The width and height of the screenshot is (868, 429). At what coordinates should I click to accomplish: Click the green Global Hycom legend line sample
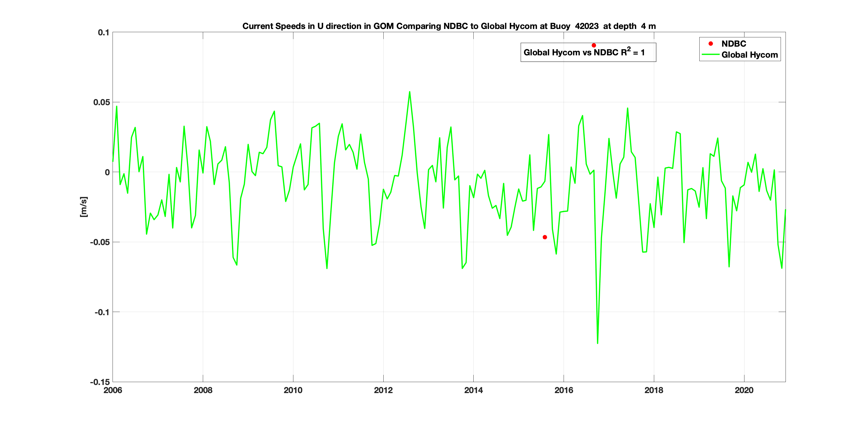(x=710, y=55)
